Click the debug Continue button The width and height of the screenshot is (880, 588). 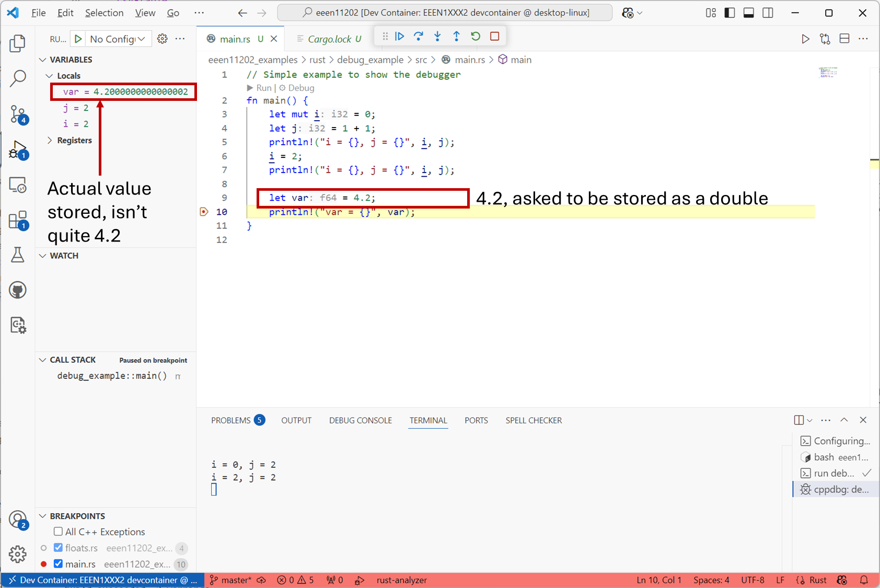(x=400, y=36)
